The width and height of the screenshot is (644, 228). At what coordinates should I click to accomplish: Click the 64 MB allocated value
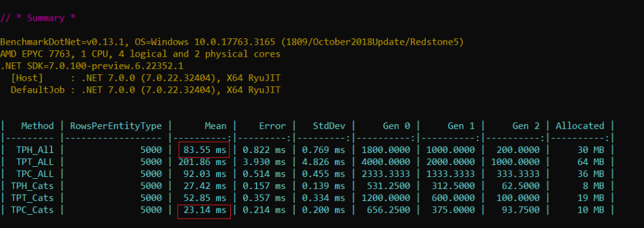591,162
